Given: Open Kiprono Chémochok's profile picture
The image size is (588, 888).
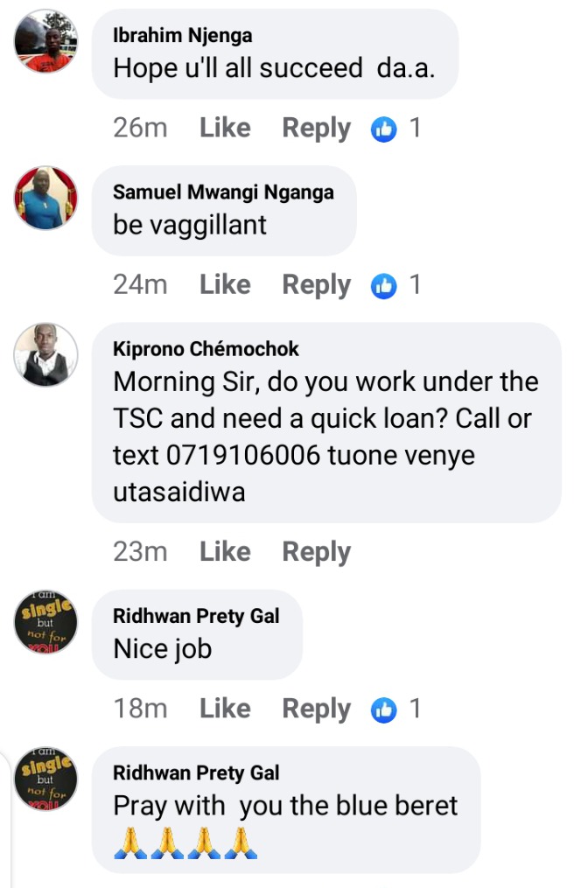Looking at the screenshot, I should (x=45, y=354).
